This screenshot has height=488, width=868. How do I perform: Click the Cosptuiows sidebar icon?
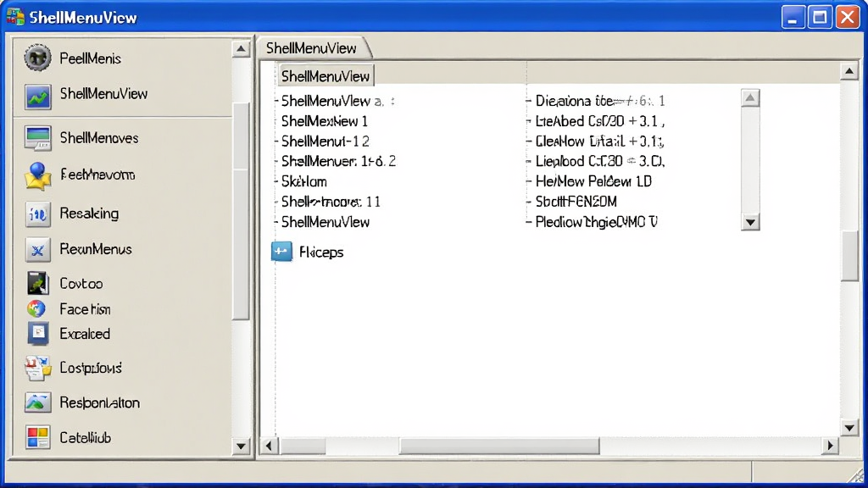(37, 369)
